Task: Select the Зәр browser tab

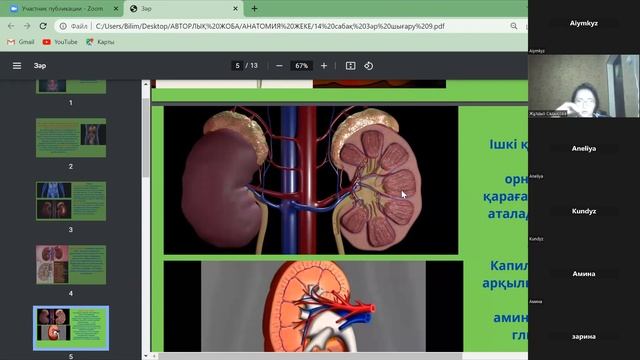Action: (184, 8)
